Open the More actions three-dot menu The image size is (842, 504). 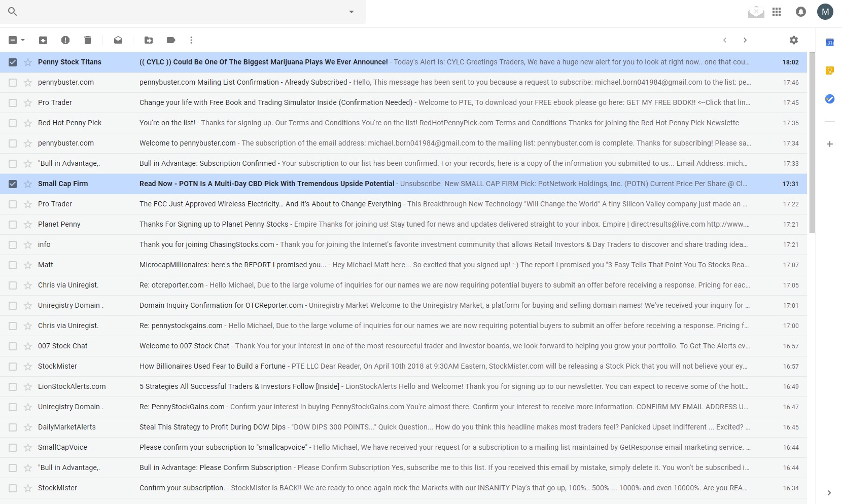(x=191, y=40)
